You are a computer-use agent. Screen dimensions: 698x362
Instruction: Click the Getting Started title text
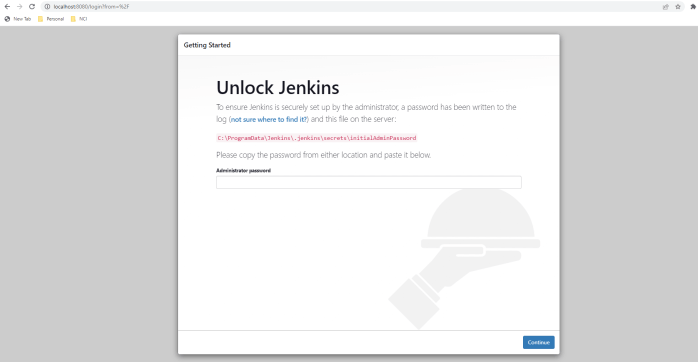(207, 45)
